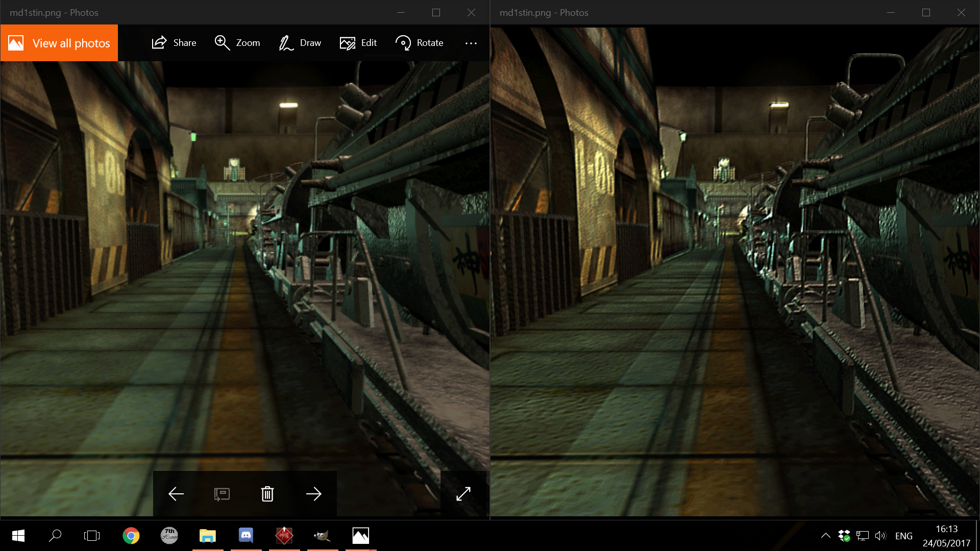Choose the Draw tool
Viewport: 980px width, 551px height.
(300, 43)
